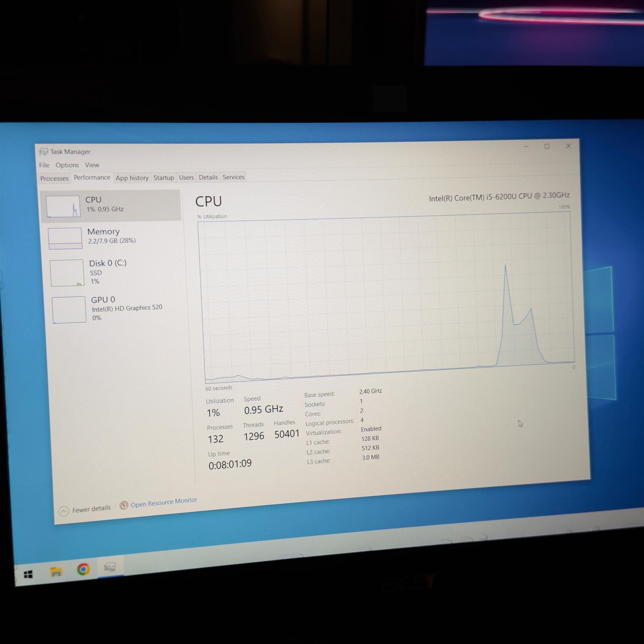The image size is (644, 644).
Task: Click the Intel Core i5-6200U processor name
Action: [499, 197]
